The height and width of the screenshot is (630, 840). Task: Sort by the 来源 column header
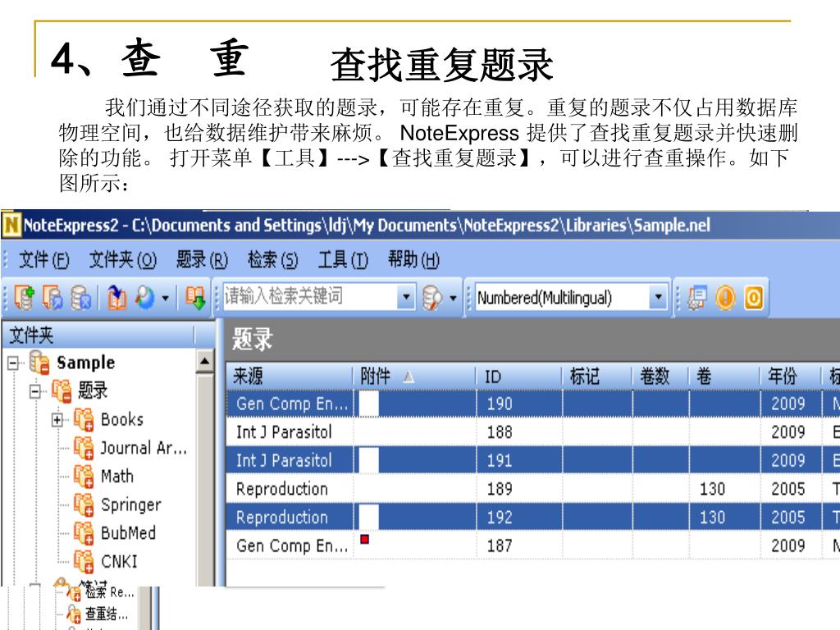coord(290,376)
